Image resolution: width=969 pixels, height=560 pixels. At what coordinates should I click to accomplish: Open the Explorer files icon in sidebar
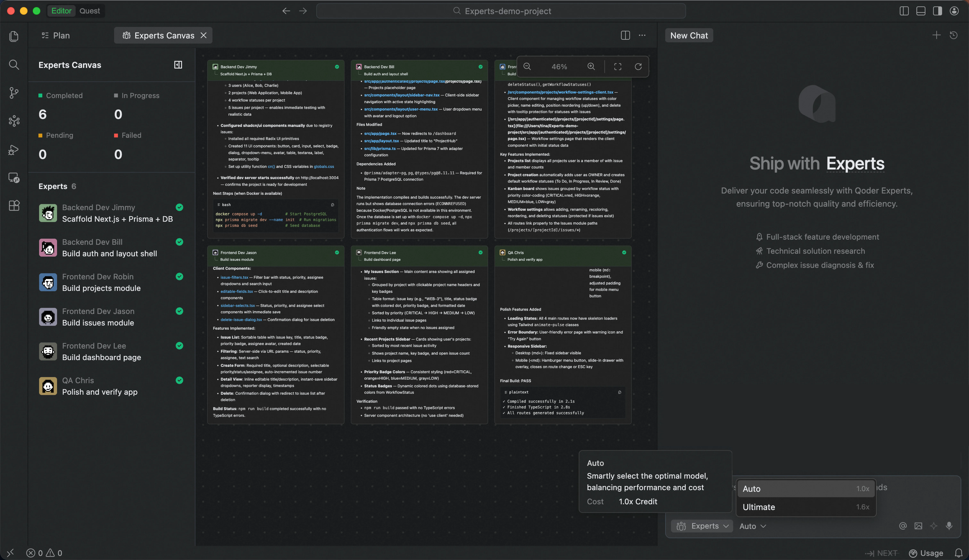click(14, 36)
